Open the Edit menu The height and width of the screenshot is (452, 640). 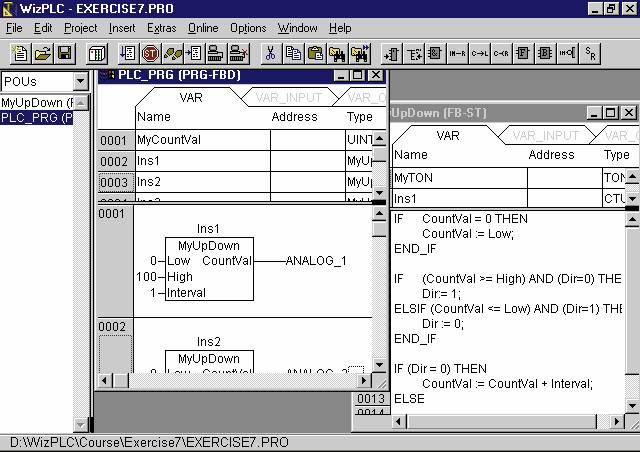pyautogui.click(x=43, y=28)
